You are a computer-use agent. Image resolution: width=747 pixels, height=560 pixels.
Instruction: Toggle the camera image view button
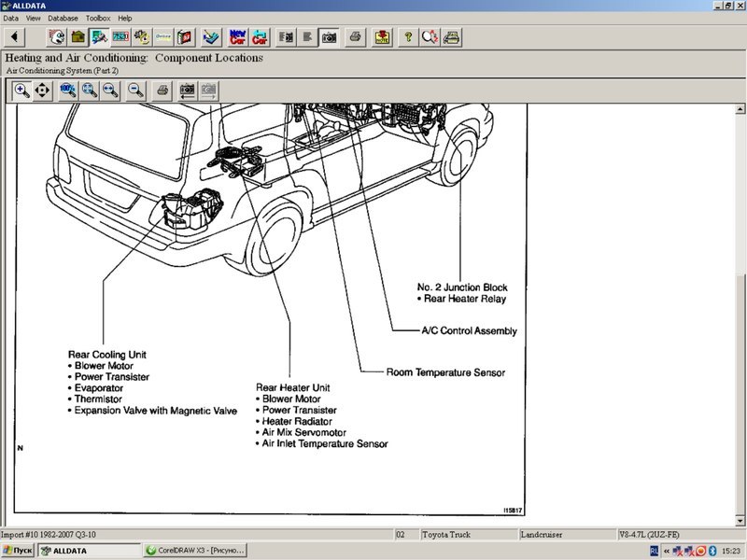[329, 36]
